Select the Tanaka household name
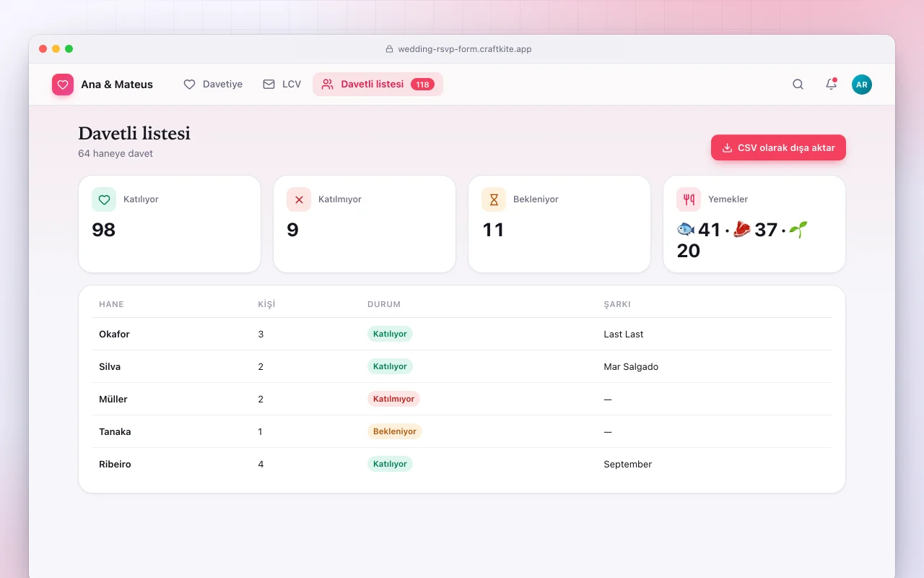924x578 pixels. (115, 432)
